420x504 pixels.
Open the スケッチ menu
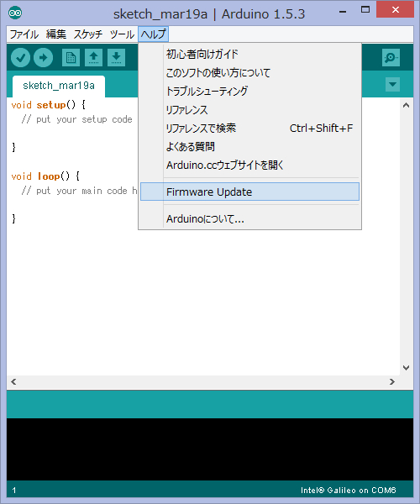click(87, 34)
